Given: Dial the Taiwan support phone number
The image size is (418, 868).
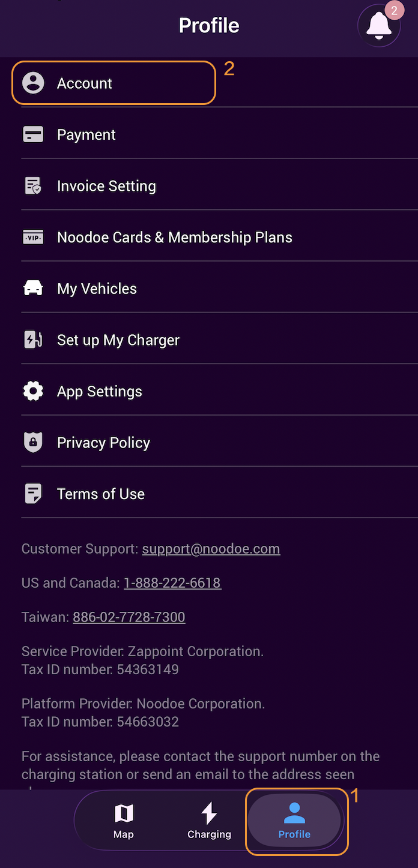Looking at the screenshot, I should click(x=129, y=617).
